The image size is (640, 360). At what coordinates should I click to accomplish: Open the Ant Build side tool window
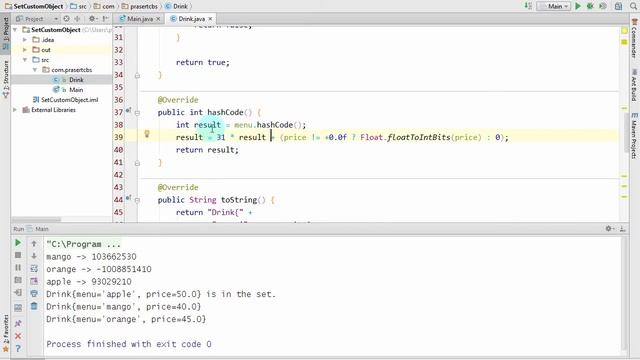point(634,85)
